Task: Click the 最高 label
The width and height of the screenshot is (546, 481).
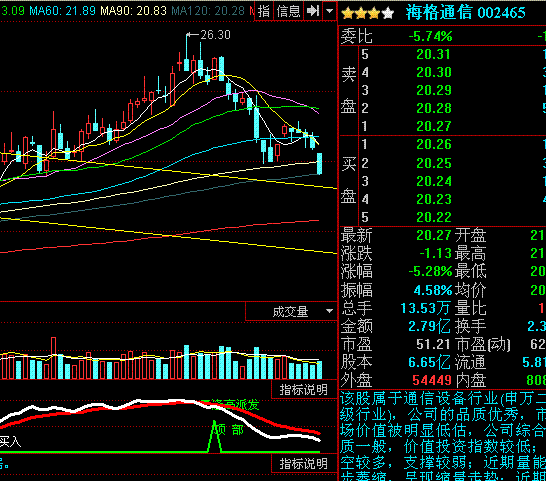Action: tap(470, 254)
